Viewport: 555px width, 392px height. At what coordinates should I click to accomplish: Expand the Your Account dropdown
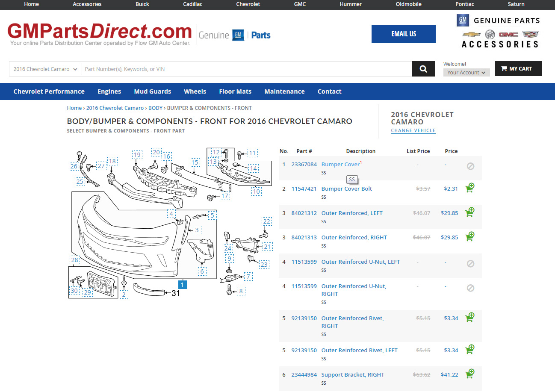point(466,73)
